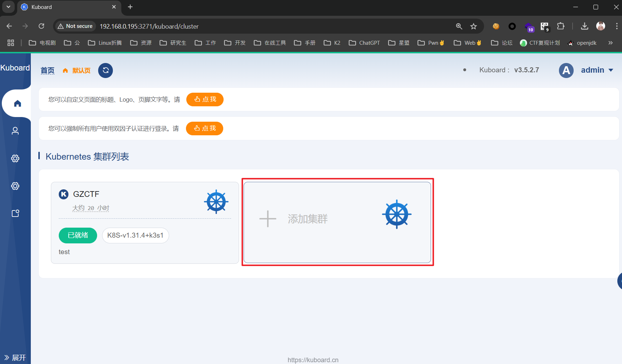Screen dimensions: 622x364
Task: Click the Kubernetes wheel on add cluster card
Action: [397, 214]
